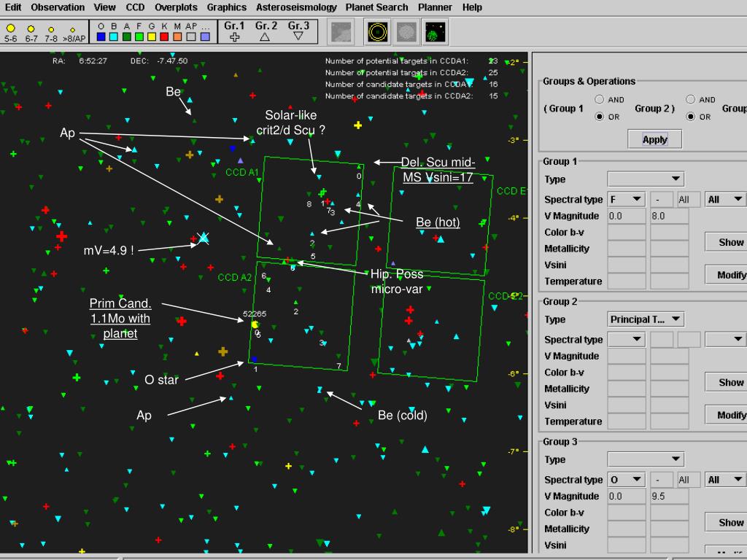Select the Gr.2 triangle symbol icon
Image resolution: width=747 pixels, height=560 pixels.
(x=265, y=36)
